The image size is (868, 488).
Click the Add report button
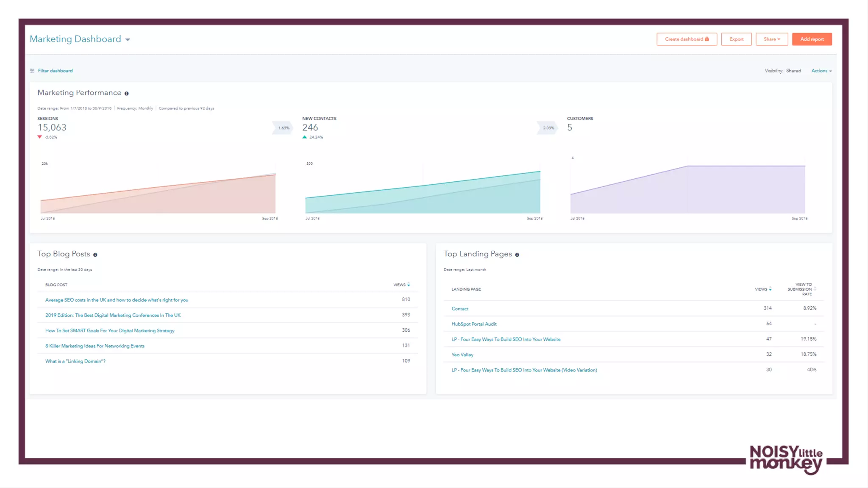coord(812,39)
